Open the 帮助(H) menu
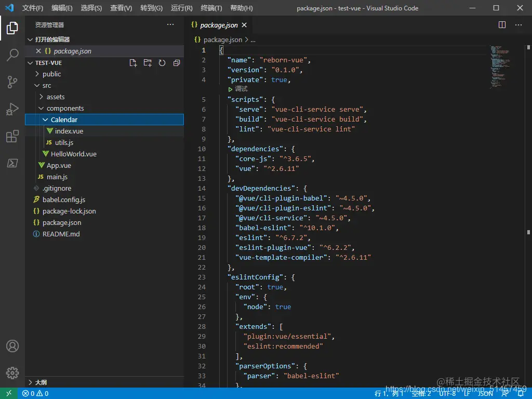This screenshot has height=399, width=532. point(241,8)
